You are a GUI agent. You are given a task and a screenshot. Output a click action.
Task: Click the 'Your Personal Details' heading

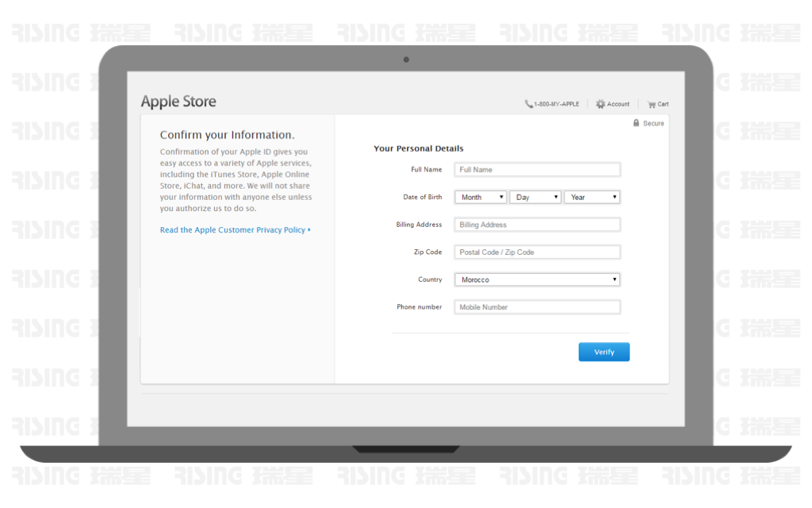(x=419, y=148)
